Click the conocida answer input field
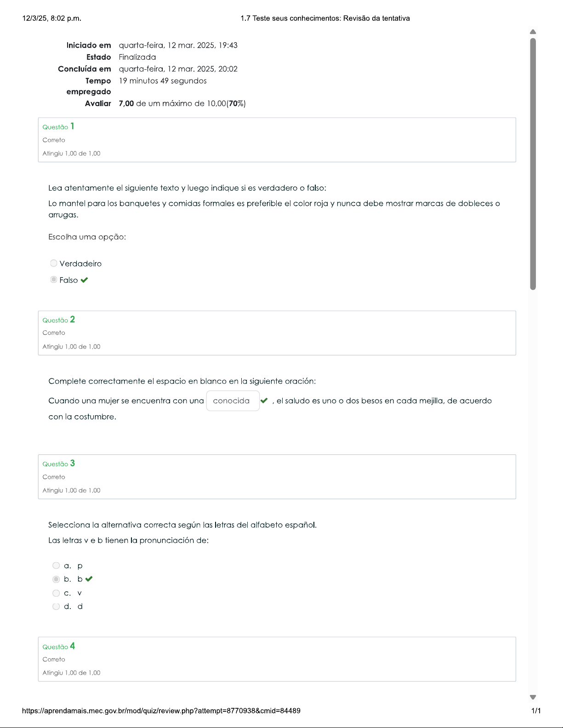 pos(233,401)
